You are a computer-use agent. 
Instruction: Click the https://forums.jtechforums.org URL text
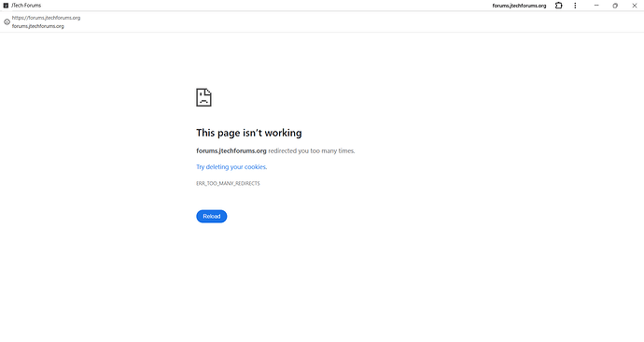[x=46, y=18]
